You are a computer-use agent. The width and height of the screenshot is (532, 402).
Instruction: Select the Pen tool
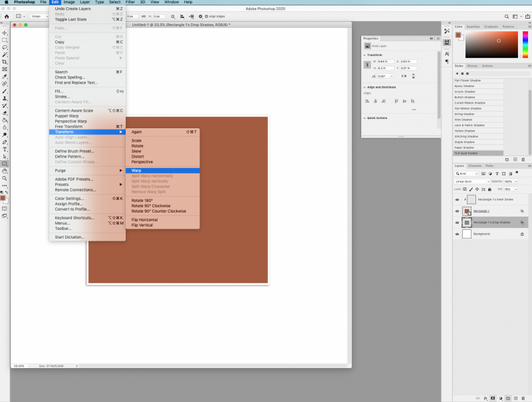5,142
